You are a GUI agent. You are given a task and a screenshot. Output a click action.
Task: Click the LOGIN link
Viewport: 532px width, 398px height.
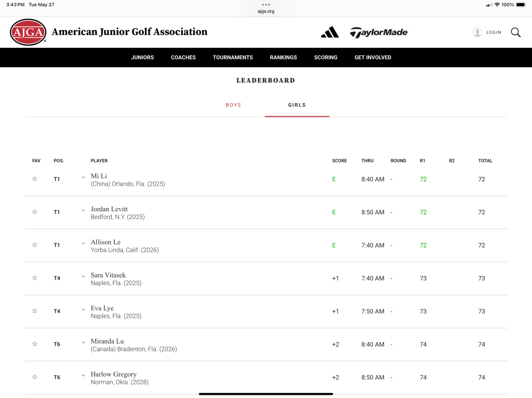tap(494, 32)
